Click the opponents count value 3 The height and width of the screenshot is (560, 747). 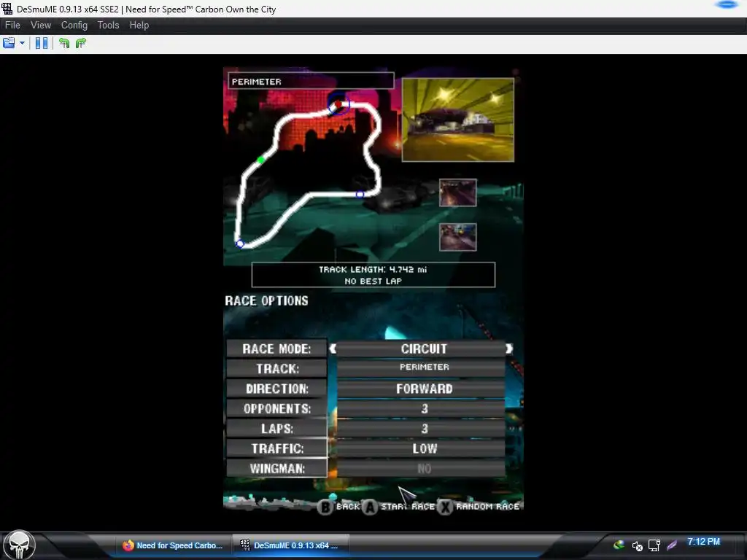(x=421, y=408)
